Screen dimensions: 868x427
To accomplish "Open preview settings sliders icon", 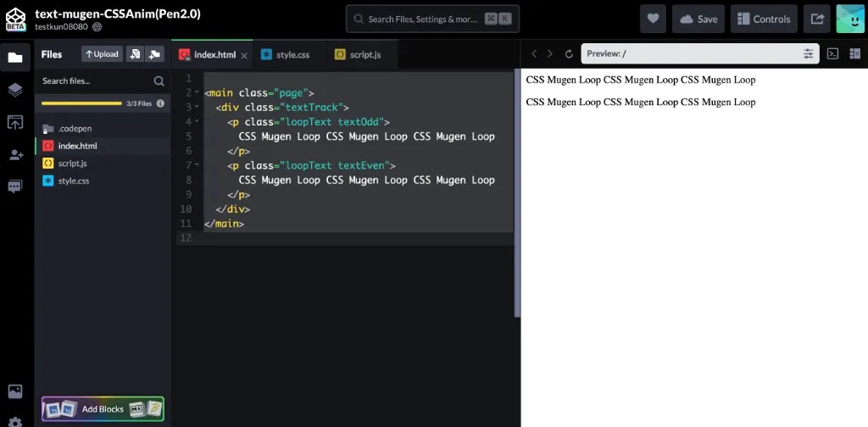I will click(x=809, y=53).
